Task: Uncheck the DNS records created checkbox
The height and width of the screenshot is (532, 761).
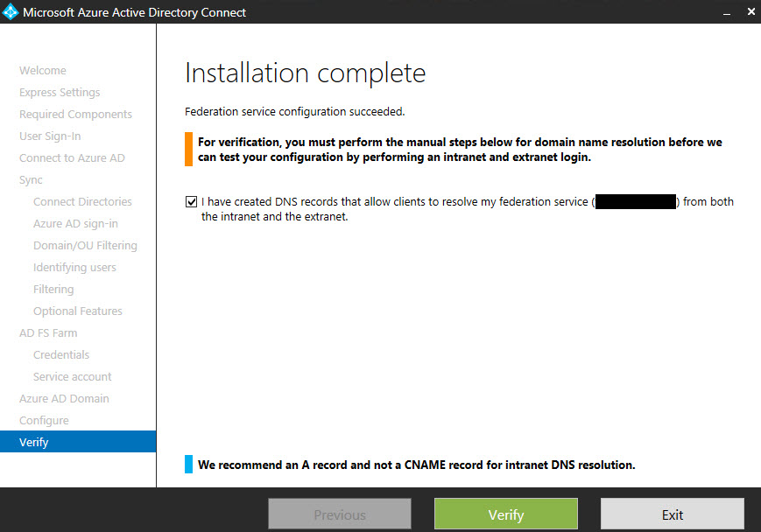Action: coord(192,202)
